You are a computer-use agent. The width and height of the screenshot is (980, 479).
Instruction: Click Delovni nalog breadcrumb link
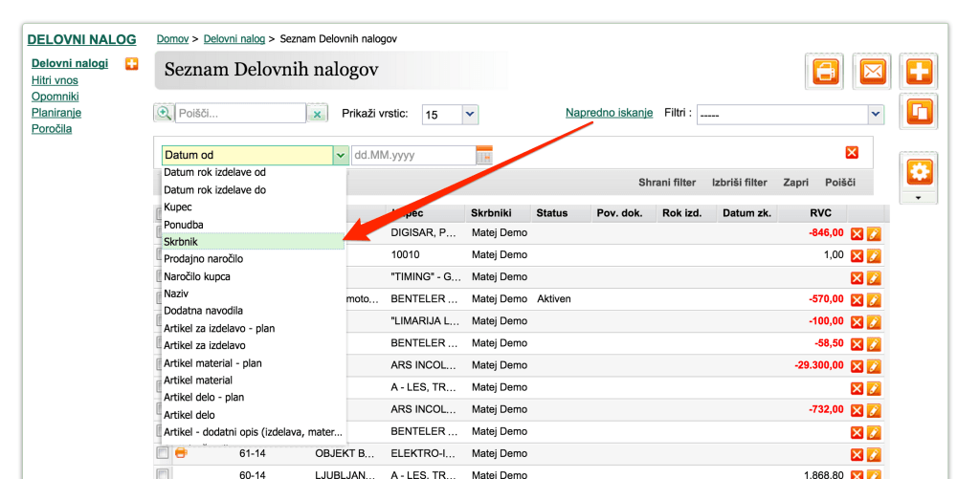pos(234,38)
